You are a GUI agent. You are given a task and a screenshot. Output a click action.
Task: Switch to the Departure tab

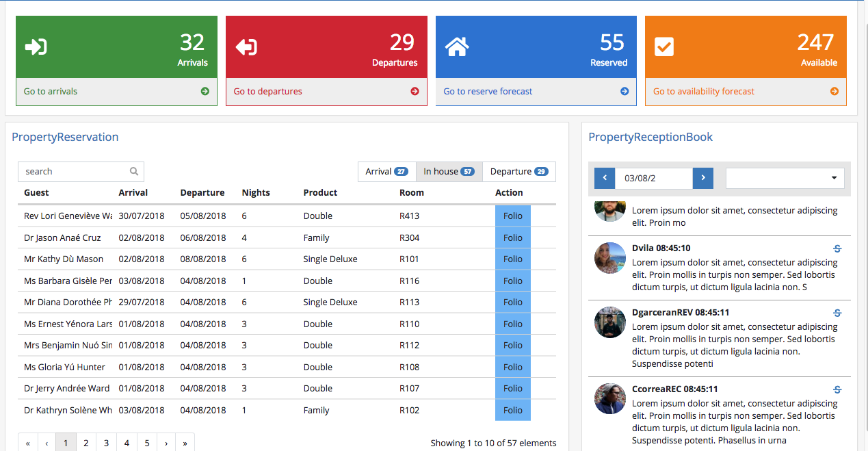coord(518,172)
